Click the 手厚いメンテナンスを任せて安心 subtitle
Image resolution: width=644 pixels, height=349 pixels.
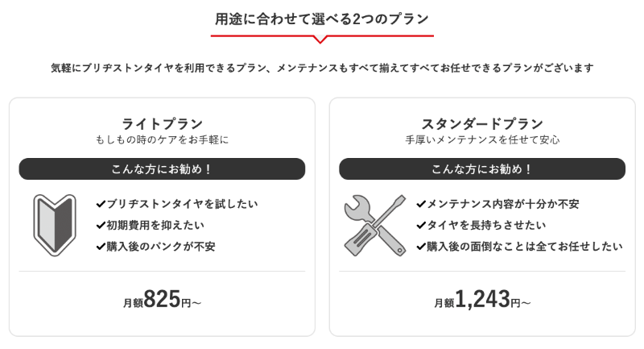482,139
